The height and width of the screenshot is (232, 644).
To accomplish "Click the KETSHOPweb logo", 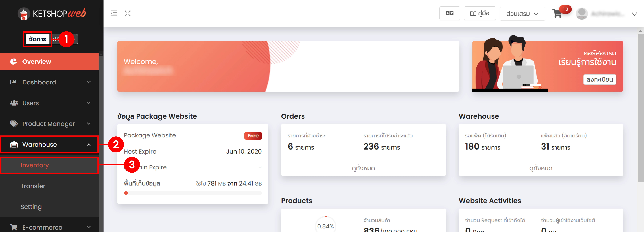I will coord(52,14).
